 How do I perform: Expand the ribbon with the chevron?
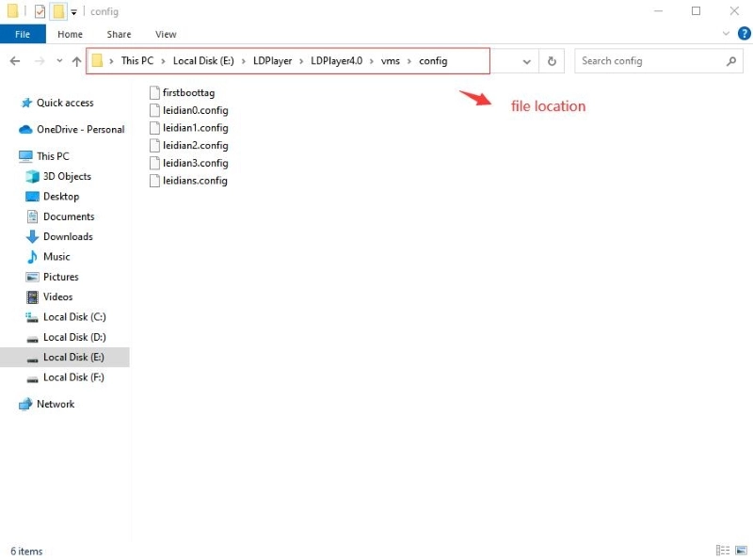(726, 34)
